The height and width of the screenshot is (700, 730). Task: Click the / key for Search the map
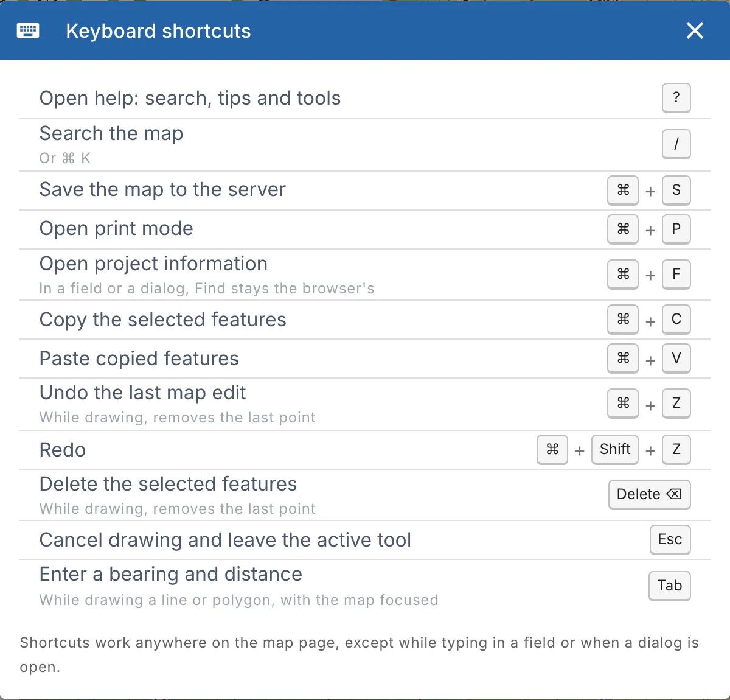point(676,144)
